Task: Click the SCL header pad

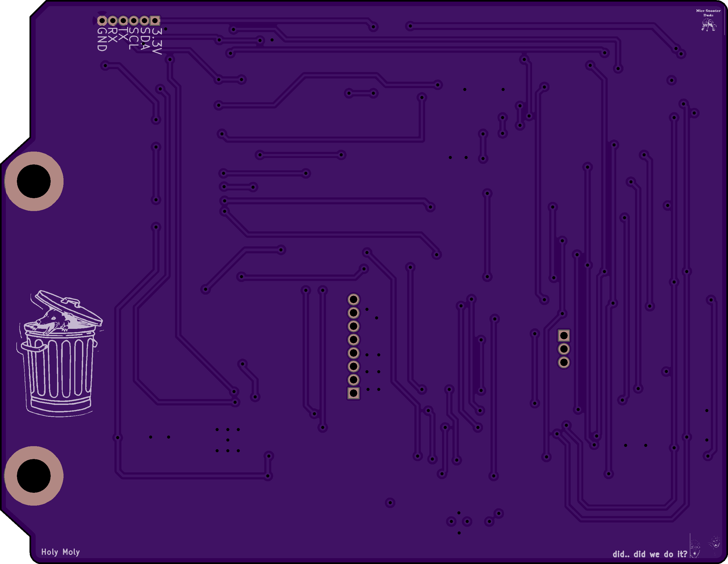Action: 134,21
